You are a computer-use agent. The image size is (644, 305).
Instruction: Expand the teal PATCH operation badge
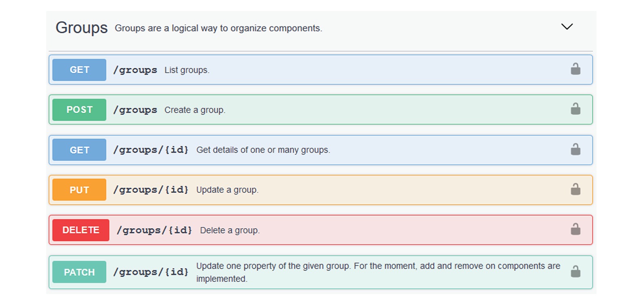[x=79, y=272]
